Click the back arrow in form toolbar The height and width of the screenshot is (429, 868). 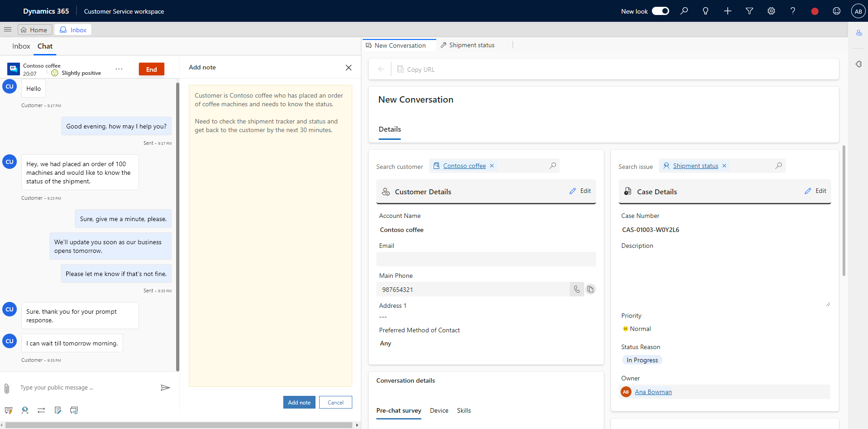381,69
